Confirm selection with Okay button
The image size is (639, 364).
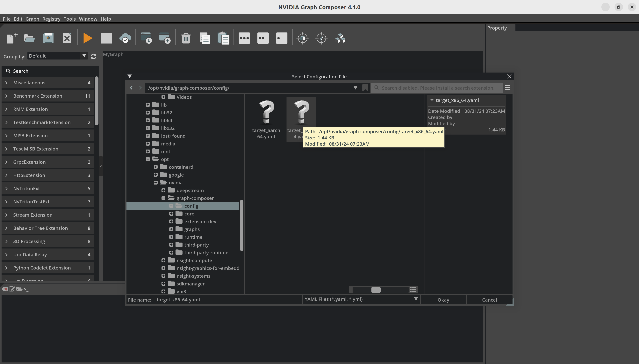pyautogui.click(x=443, y=300)
